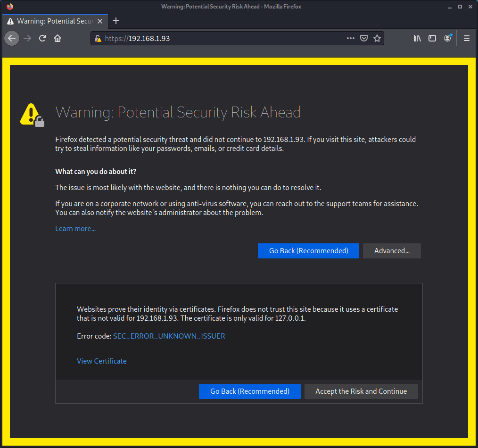Click the Advanced... button
Image resolution: width=478 pixels, height=448 pixels.
[392, 251]
